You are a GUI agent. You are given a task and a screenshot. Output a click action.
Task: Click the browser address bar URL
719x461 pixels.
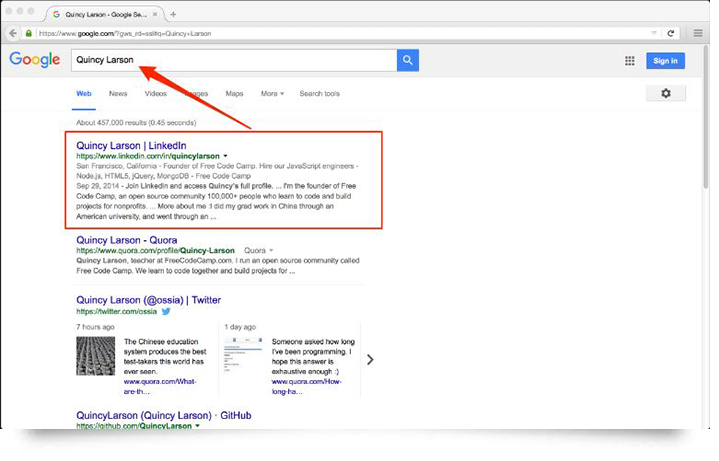(126, 34)
